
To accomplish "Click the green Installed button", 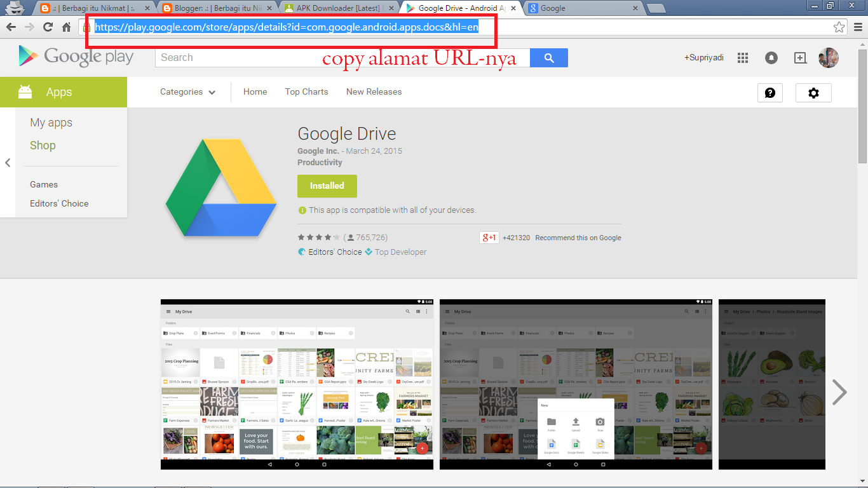I will click(327, 186).
